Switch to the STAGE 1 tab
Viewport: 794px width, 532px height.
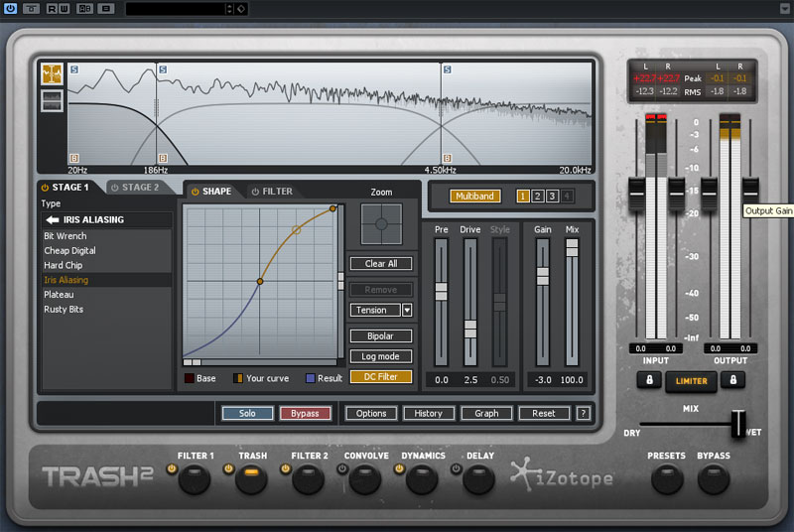[70, 188]
